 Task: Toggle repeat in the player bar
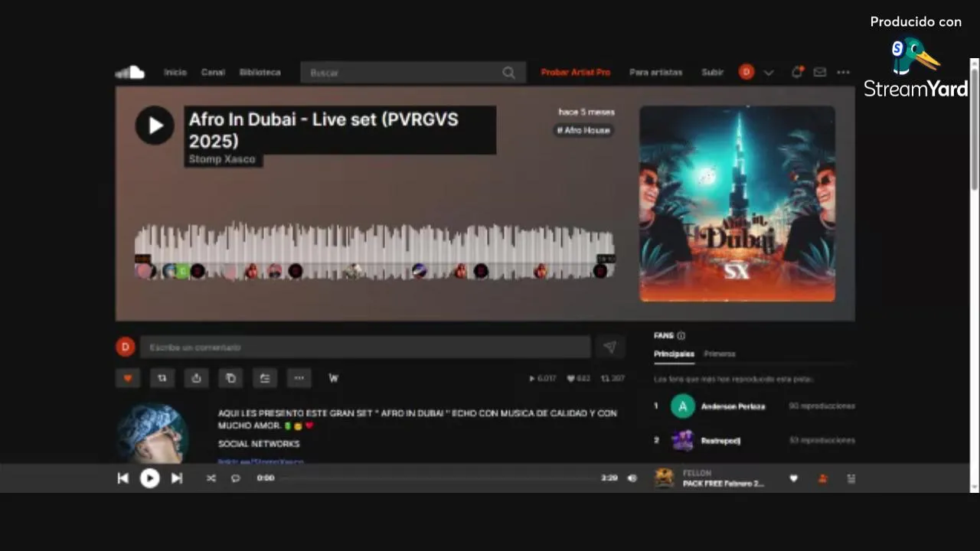click(x=236, y=478)
